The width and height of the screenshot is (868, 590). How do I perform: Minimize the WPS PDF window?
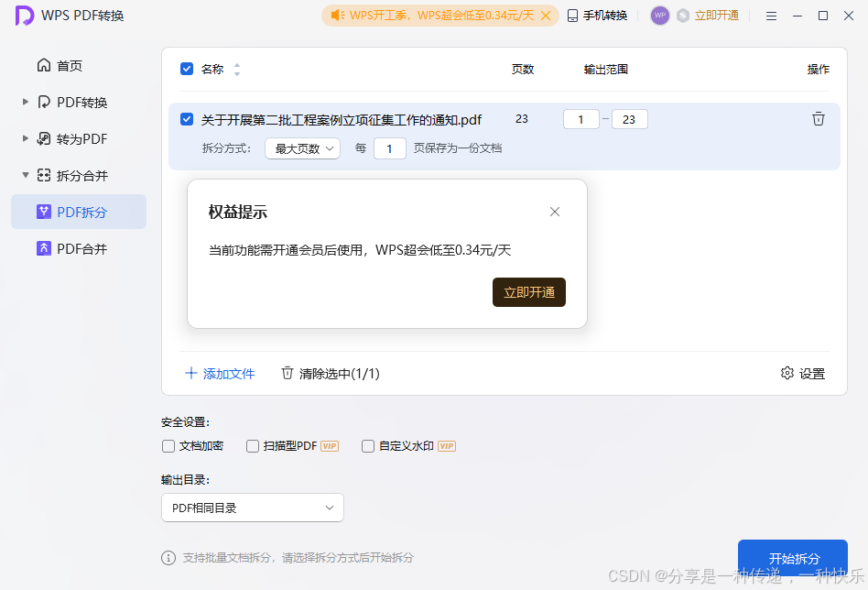click(797, 16)
